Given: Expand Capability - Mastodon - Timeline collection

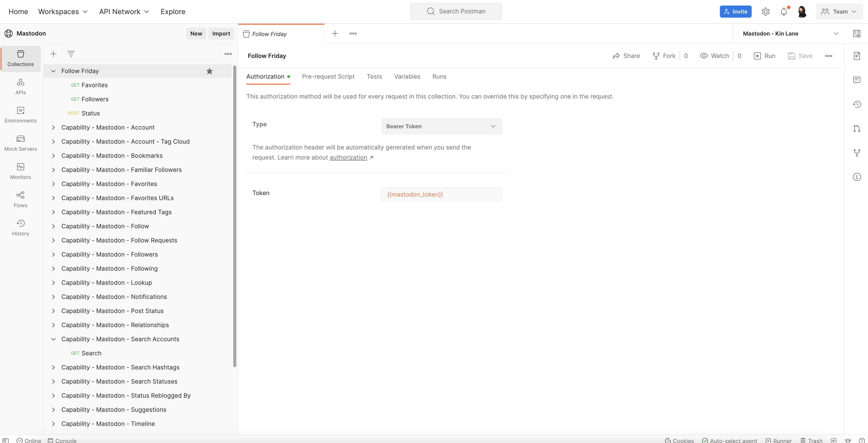Looking at the screenshot, I should [53, 424].
